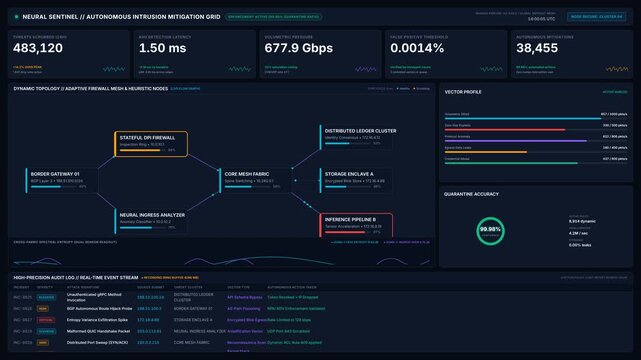Click the severity badge of the gRPC Method row

(46, 297)
